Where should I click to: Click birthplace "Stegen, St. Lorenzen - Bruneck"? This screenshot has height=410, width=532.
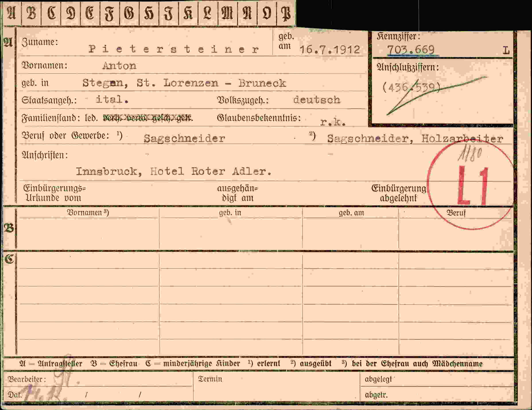[184, 83]
